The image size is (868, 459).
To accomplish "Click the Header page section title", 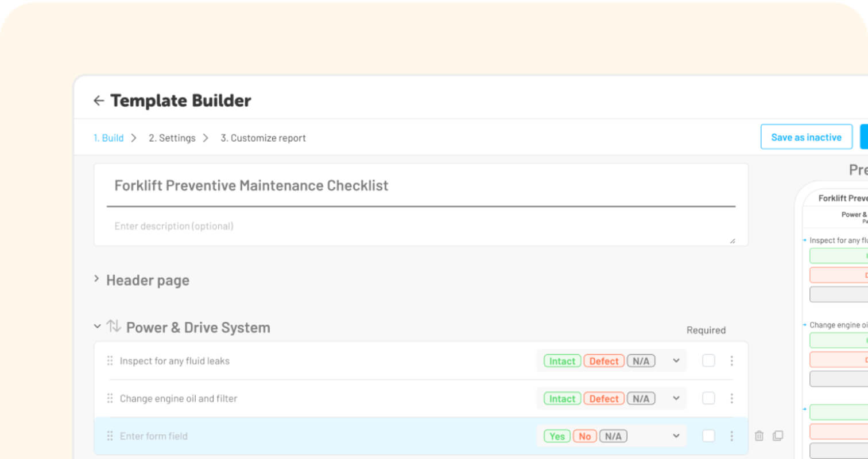I will (148, 280).
